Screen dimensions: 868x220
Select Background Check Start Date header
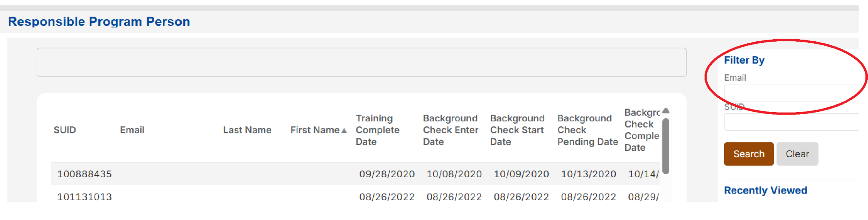517,130
